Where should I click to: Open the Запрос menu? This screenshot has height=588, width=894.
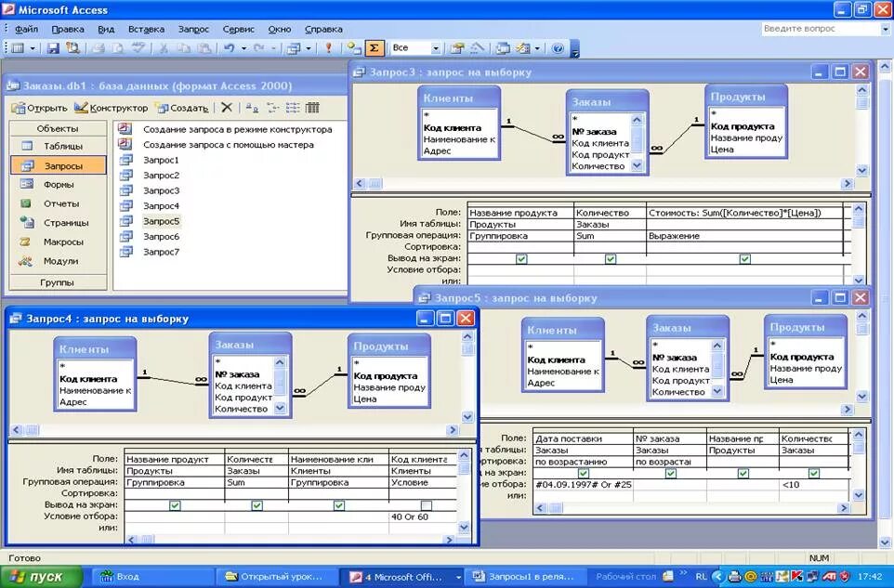pos(193,29)
